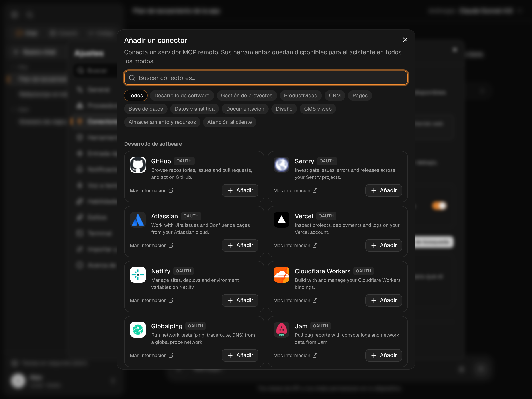Focus the Buscar conectores search field

266,78
